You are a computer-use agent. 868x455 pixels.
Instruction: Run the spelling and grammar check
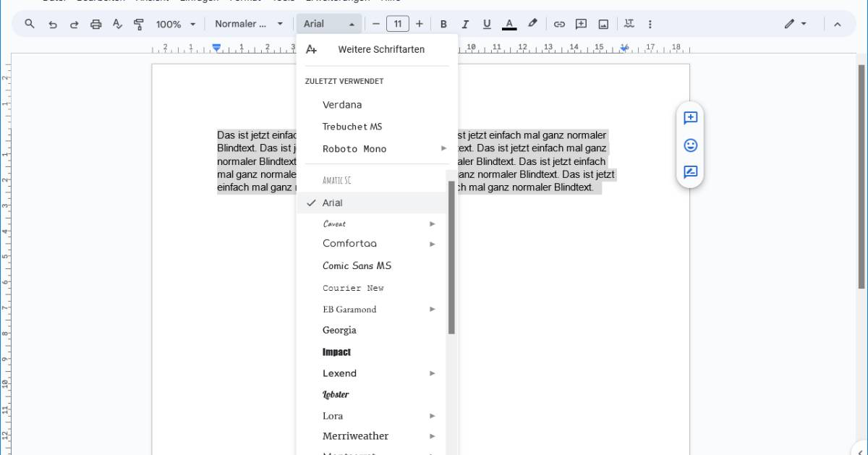(118, 23)
